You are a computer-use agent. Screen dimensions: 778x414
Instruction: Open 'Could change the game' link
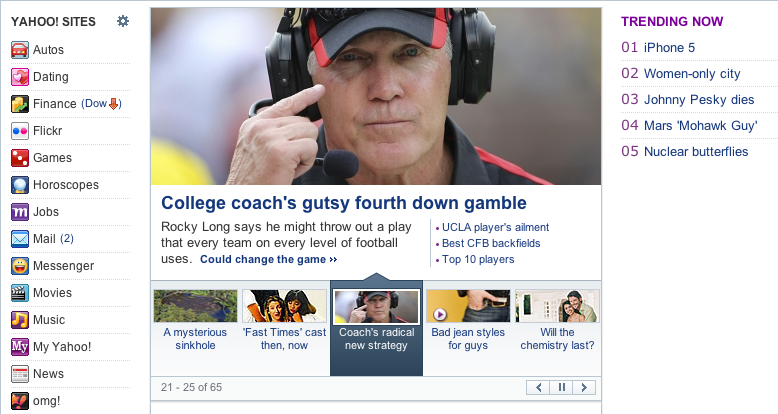[268, 260]
